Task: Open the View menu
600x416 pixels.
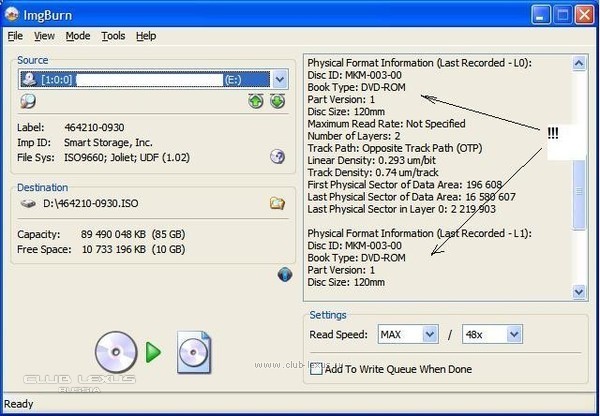Action: [44, 36]
